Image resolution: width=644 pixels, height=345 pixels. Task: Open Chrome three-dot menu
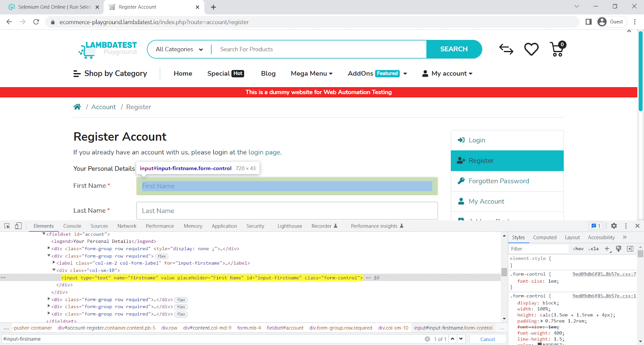click(x=635, y=22)
